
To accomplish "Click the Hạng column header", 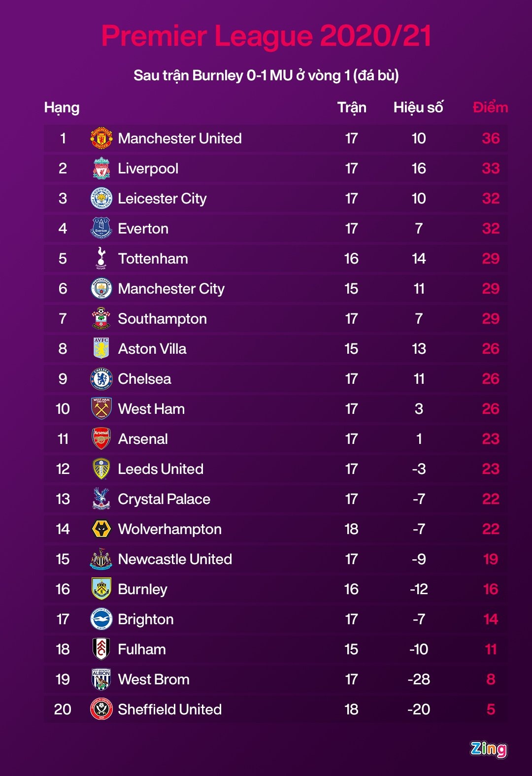I will [62, 107].
